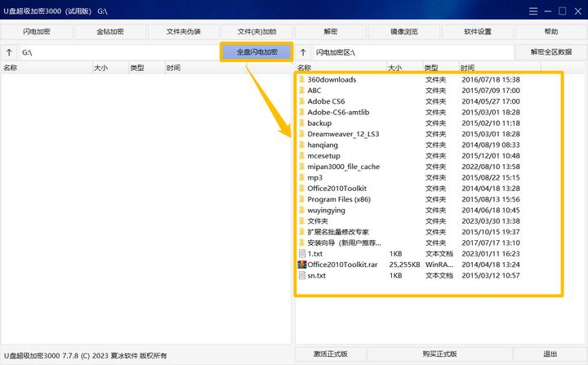Click the file name Office2010Toolkit.rar
588x365 pixels.
point(342,265)
